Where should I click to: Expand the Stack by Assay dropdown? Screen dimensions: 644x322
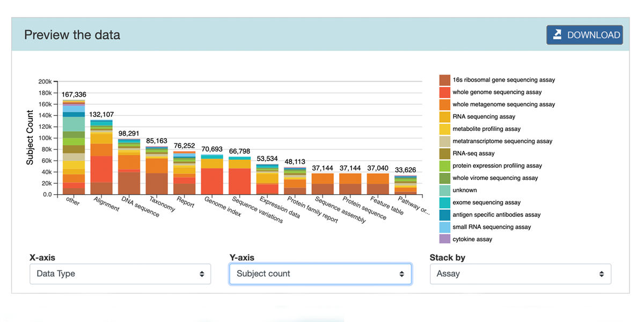tap(520, 274)
